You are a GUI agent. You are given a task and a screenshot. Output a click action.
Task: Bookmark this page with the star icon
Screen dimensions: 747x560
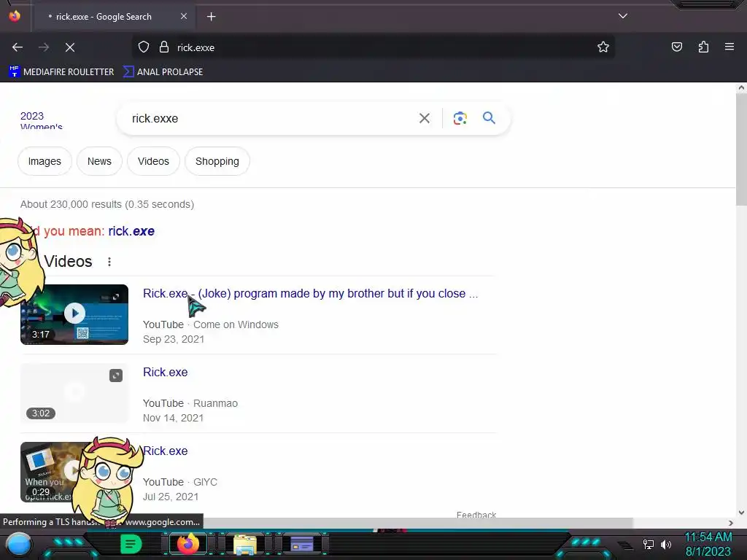[x=603, y=47]
